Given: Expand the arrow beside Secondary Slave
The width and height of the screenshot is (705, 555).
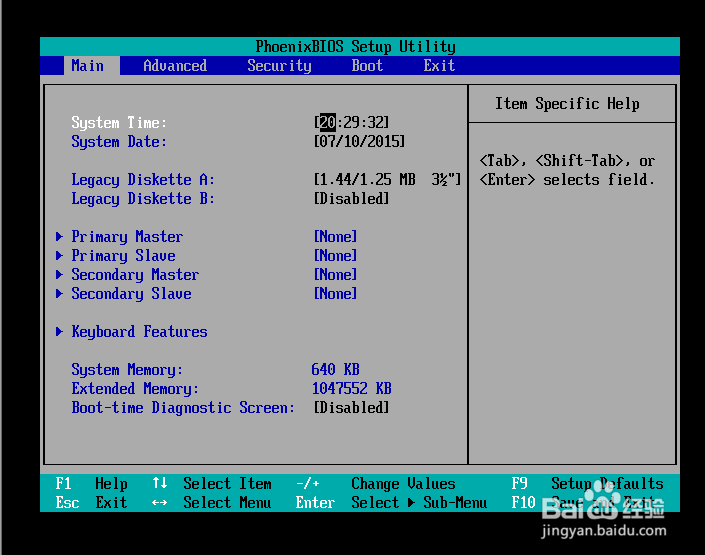Looking at the screenshot, I should point(59,293).
